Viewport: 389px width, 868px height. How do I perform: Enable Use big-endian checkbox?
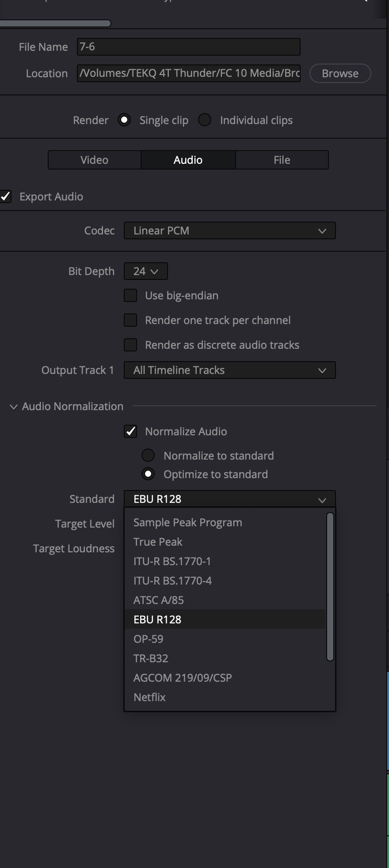(x=130, y=295)
